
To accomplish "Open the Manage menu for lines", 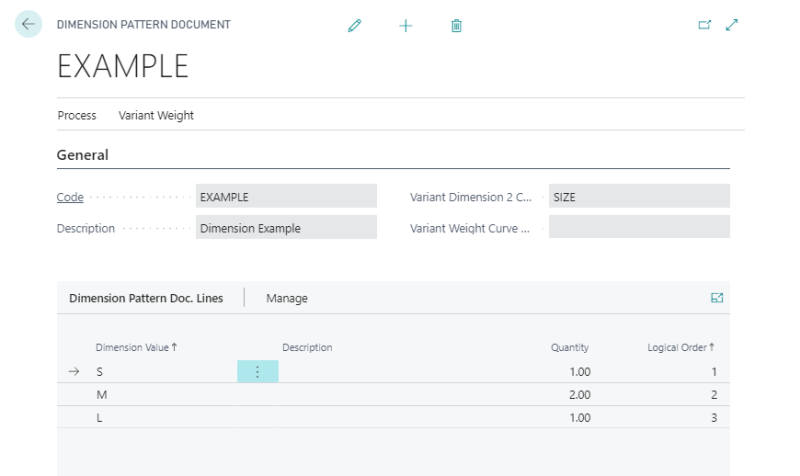I will click(287, 298).
